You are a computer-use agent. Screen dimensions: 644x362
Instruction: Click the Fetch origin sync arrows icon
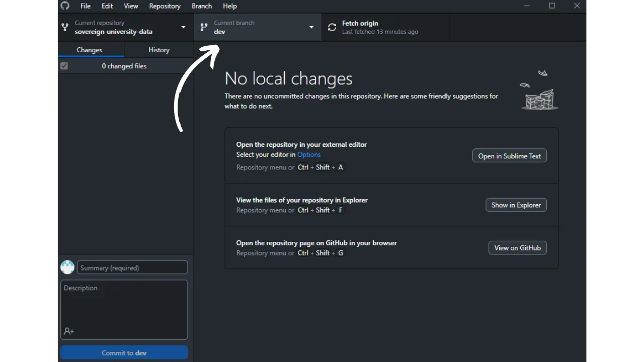(x=332, y=27)
